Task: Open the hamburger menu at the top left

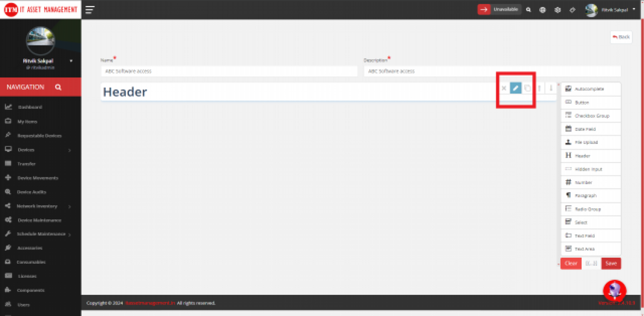Action: tap(89, 9)
